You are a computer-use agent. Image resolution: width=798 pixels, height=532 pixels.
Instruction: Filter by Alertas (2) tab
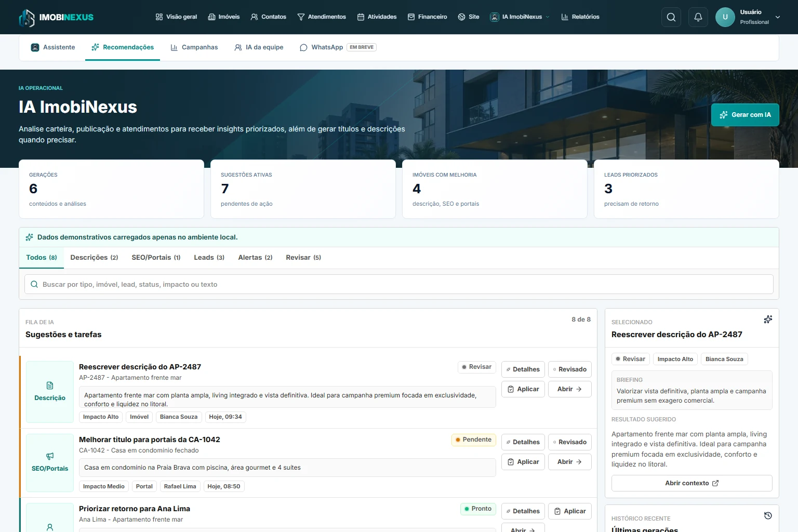click(x=255, y=258)
